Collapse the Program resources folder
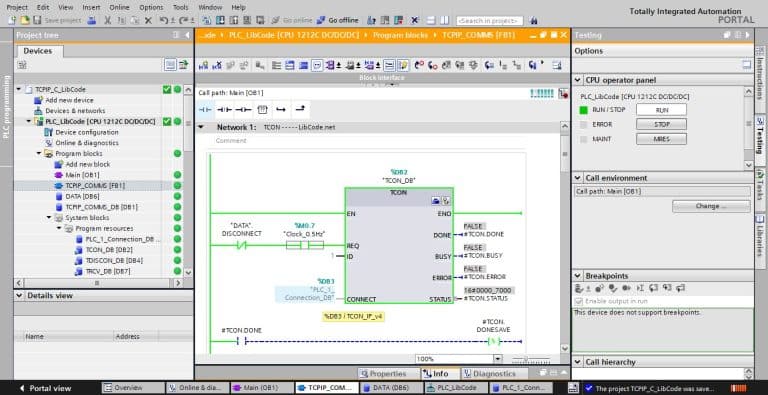This screenshot has width=768, height=395. click(x=59, y=228)
